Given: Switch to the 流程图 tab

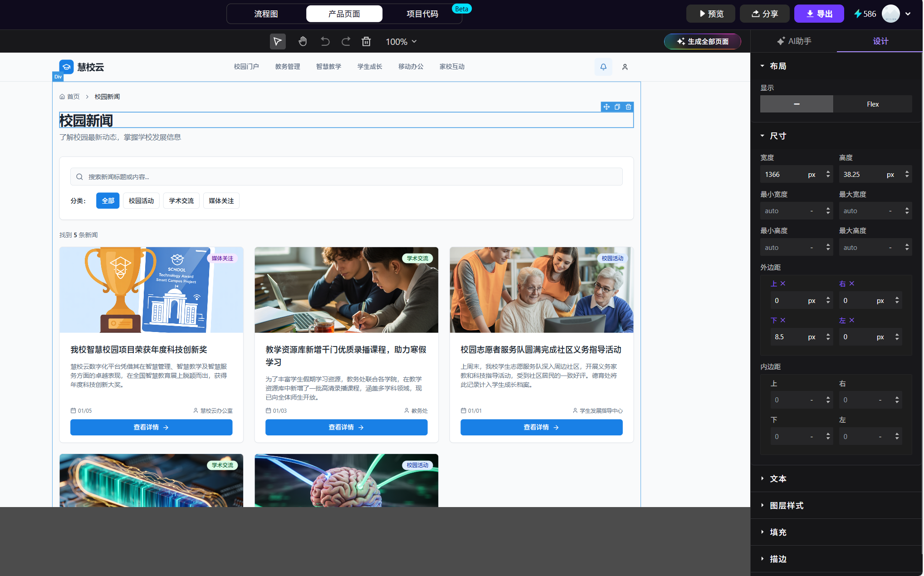Looking at the screenshot, I should tap(266, 14).
